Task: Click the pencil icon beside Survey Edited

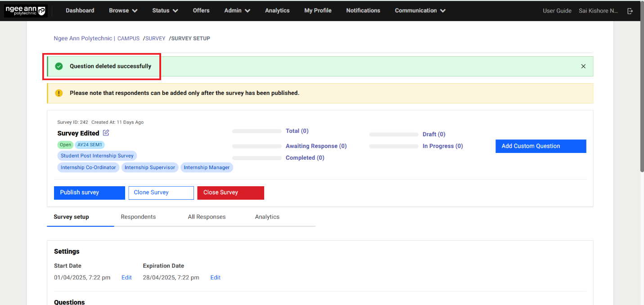Action: pos(106,133)
